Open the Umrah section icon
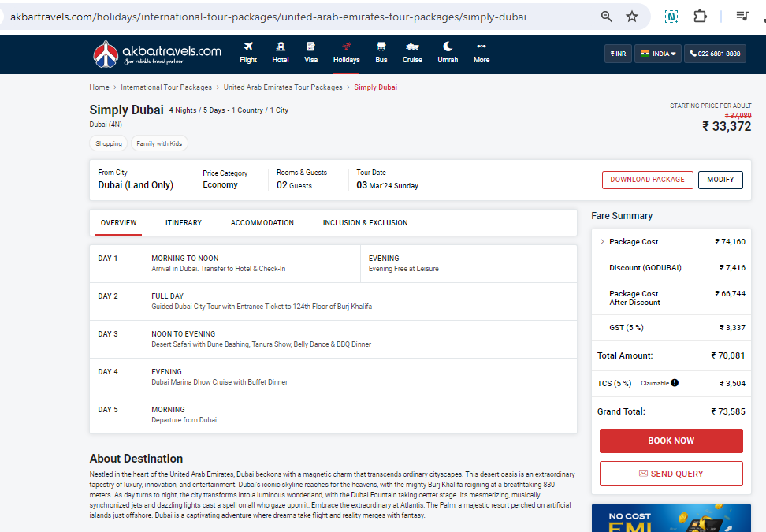 [x=448, y=47]
